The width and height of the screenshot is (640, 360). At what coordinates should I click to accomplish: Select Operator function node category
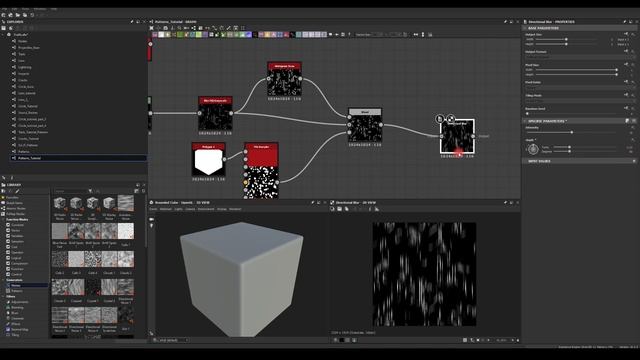click(x=17, y=253)
